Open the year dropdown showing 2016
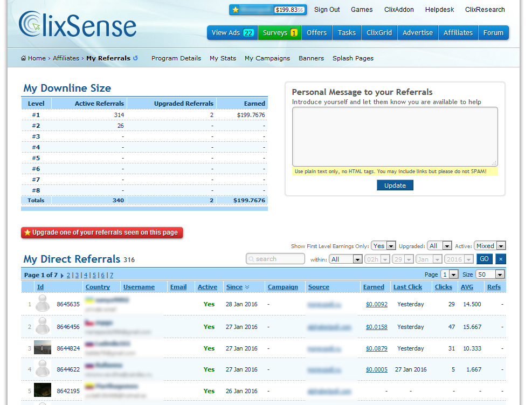The height and width of the screenshot is (405, 532). [x=459, y=259]
